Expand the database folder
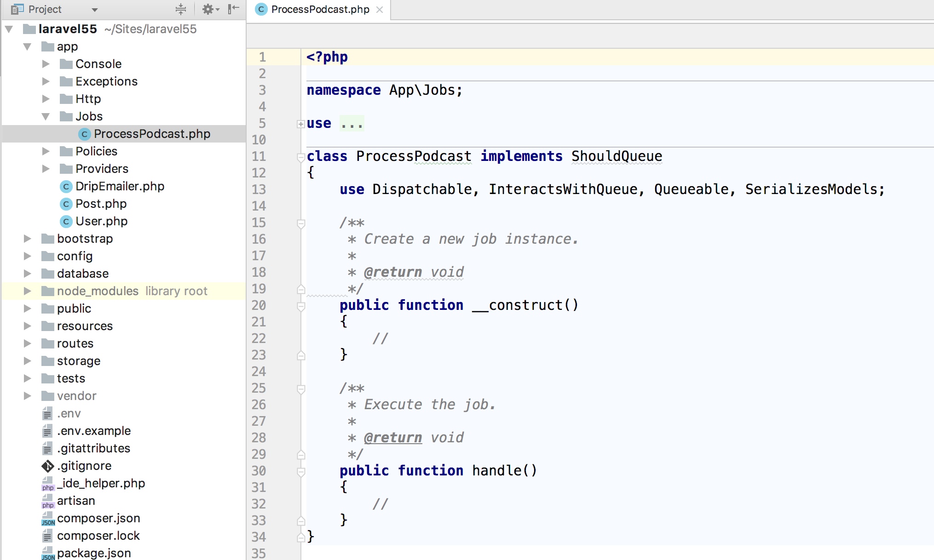 click(x=27, y=274)
